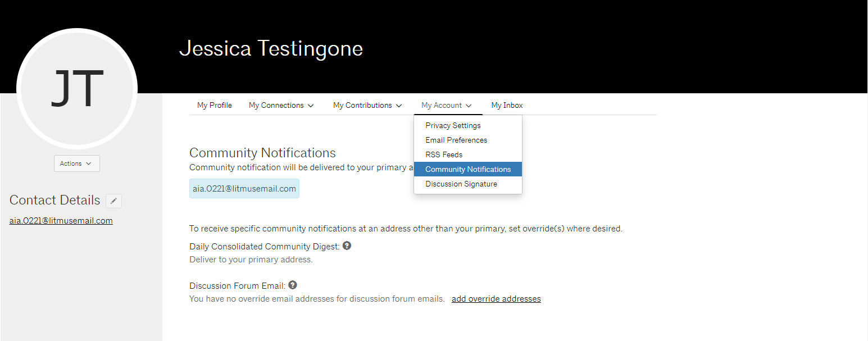The height and width of the screenshot is (341, 868).
Task: Click the pencil edit icon beside Contact Details
Action: pyautogui.click(x=113, y=201)
